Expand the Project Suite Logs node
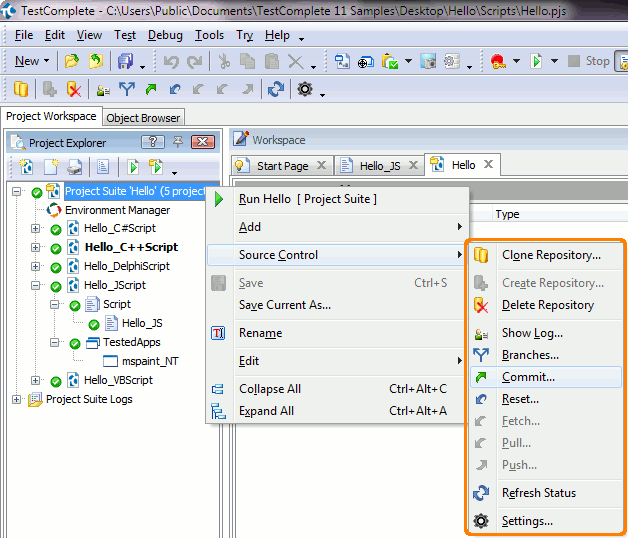The width and height of the screenshot is (628, 538). tap(17, 400)
